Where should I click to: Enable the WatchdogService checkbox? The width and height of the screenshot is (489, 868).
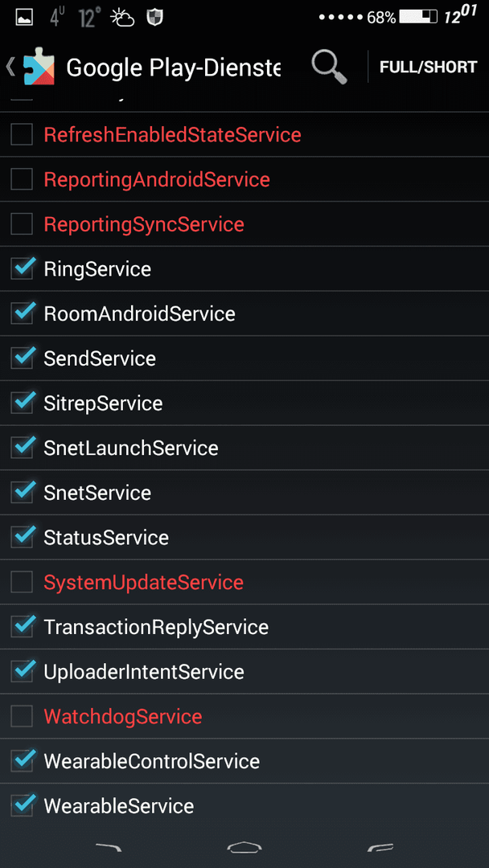click(22, 717)
